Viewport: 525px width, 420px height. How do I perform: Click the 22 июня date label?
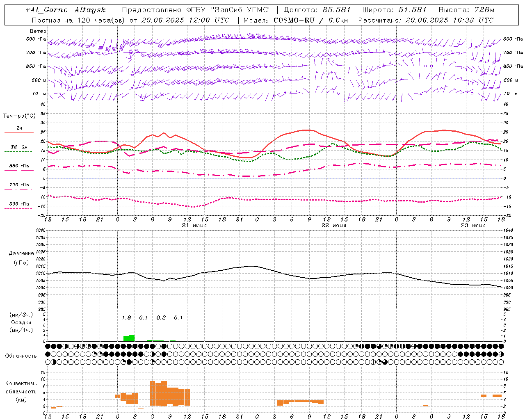pos(334,226)
